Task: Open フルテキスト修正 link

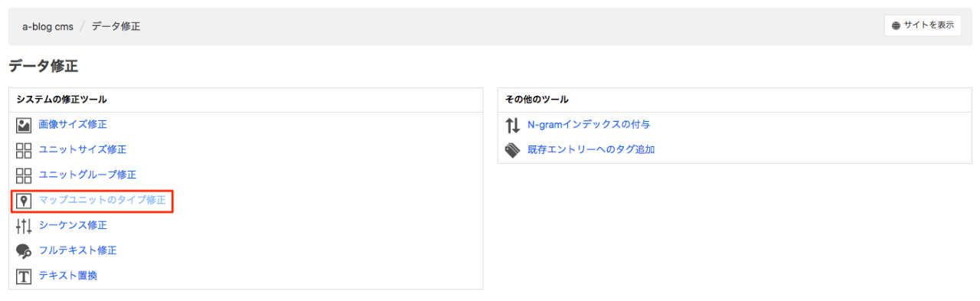Action: pyautogui.click(x=77, y=250)
